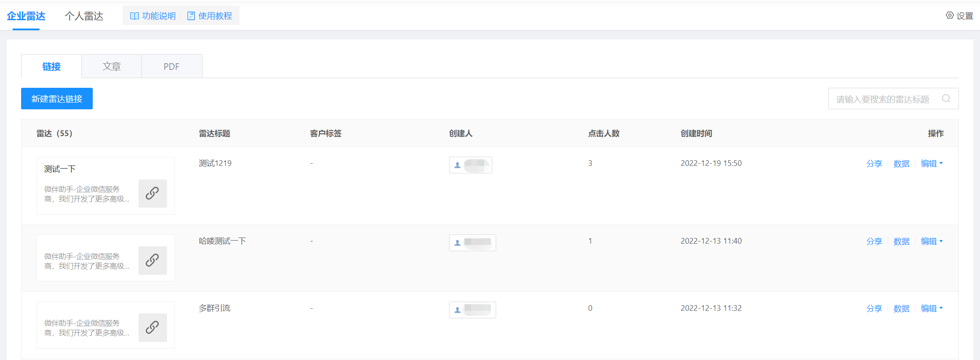This screenshot has width=980, height=360.
Task: Open 功能说明 book icon
Action: [x=134, y=16]
